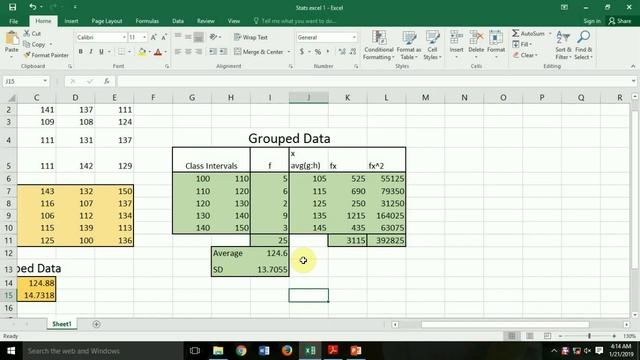Open Conditional Formatting menu
Image resolution: width=640 pixels, height=360 pixels.
pyautogui.click(x=379, y=45)
